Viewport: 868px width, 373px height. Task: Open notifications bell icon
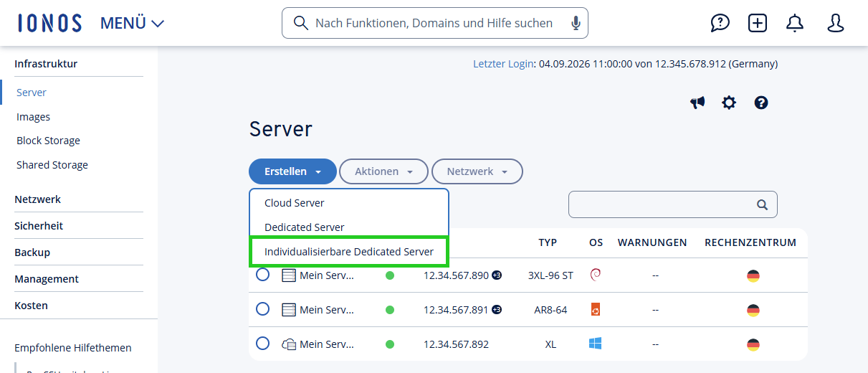pos(795,23)
